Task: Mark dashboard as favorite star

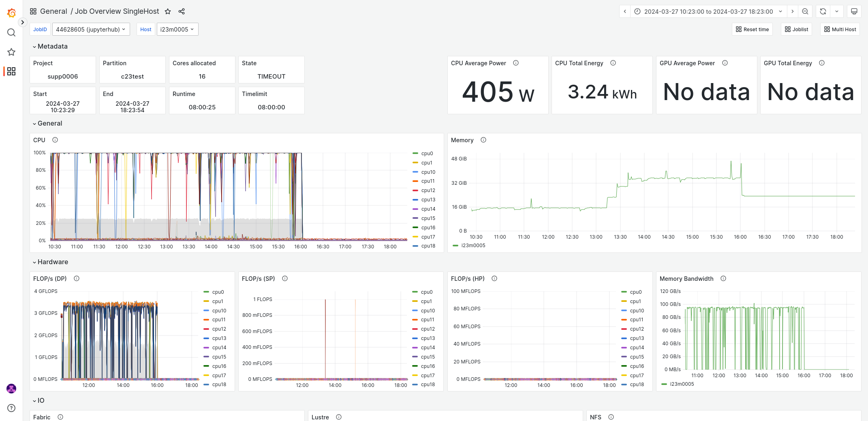Action: click(x=168, y=11)
